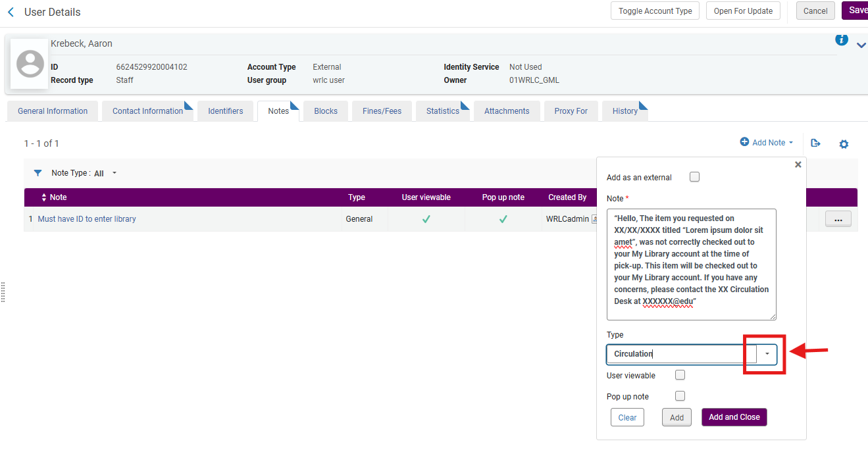Close the Add Note popup
Image resolution: width=868 pixels, height=456 pixels.
(798, 165)
